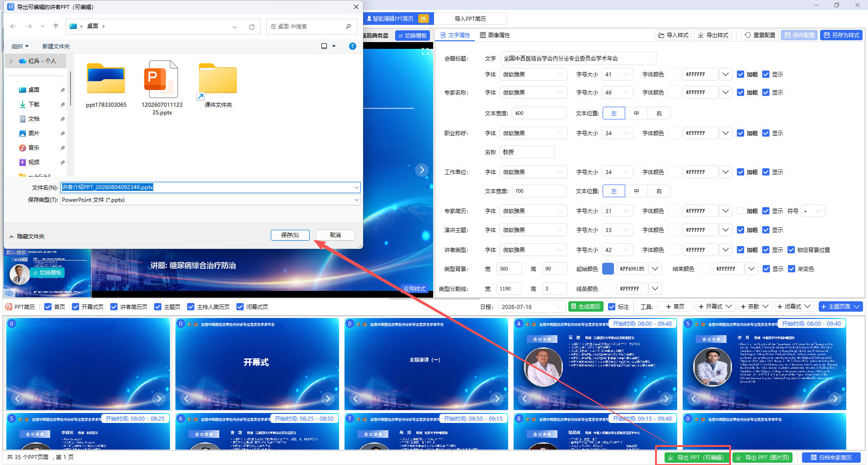Open 下载 in the dialog sidebar
Image resolution: width=868 pixels, height=465 pixels.
click(x=34, y=104)
